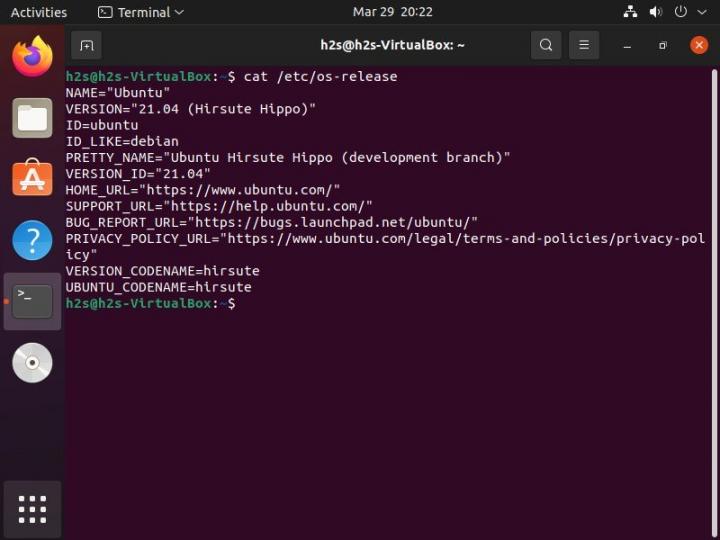Open the power icon system menu
This screenshot has width=720, height=540.
pos(681,12)
